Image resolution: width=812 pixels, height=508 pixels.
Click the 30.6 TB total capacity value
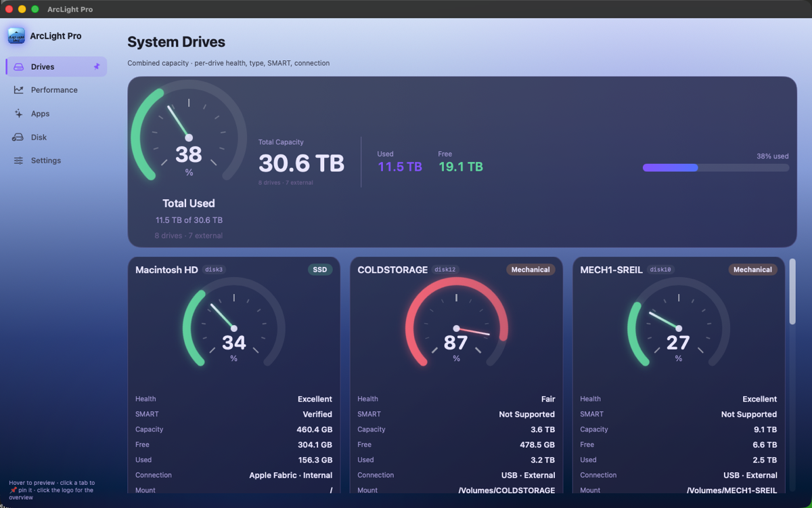(x=301, y=163)
